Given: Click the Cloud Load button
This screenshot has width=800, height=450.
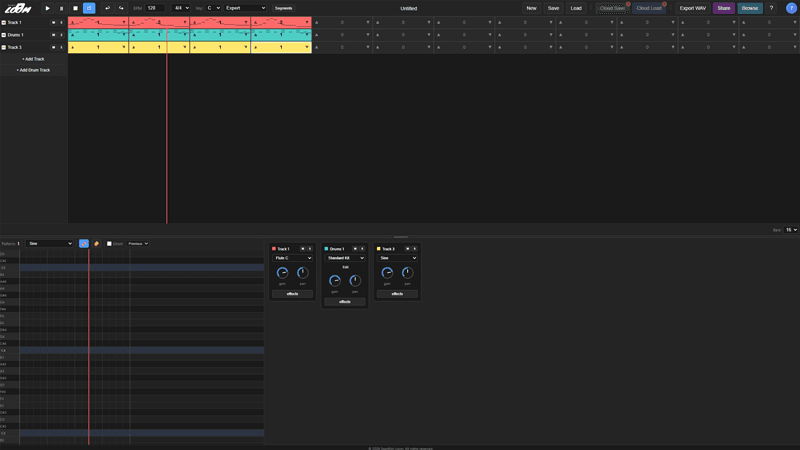Looking at the screenshot, I should pos(649,8).
